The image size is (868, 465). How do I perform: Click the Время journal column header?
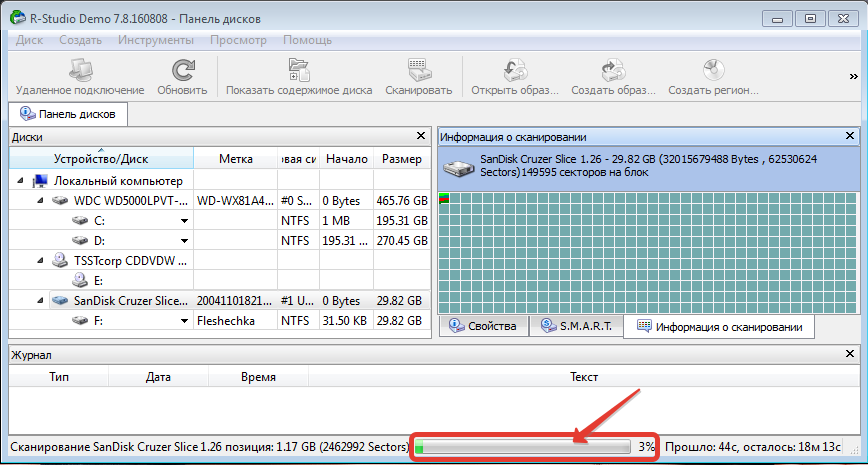[x=258, y=377]
